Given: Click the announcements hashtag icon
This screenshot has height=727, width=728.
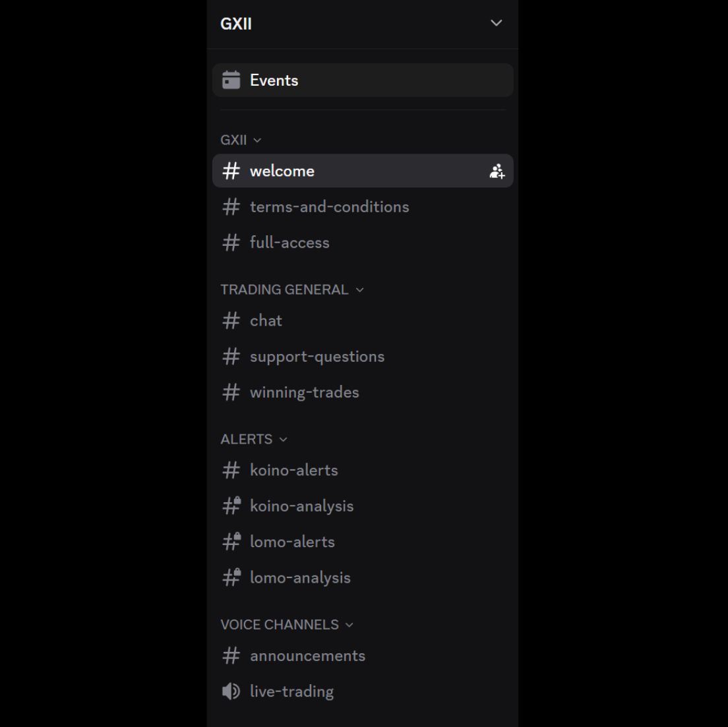Looking at the screenshot, I should tap(231, 656).
